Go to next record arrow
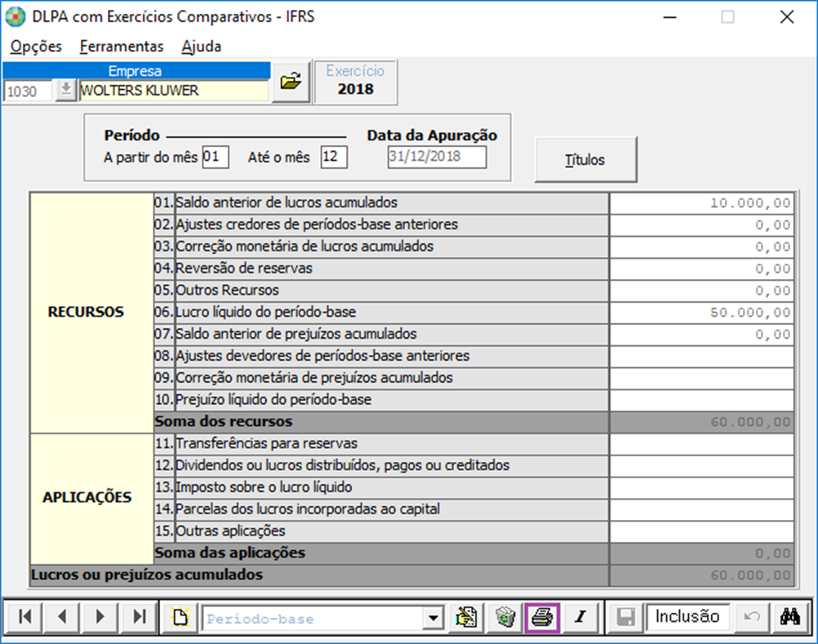818x644 pixels. [99, 617]
